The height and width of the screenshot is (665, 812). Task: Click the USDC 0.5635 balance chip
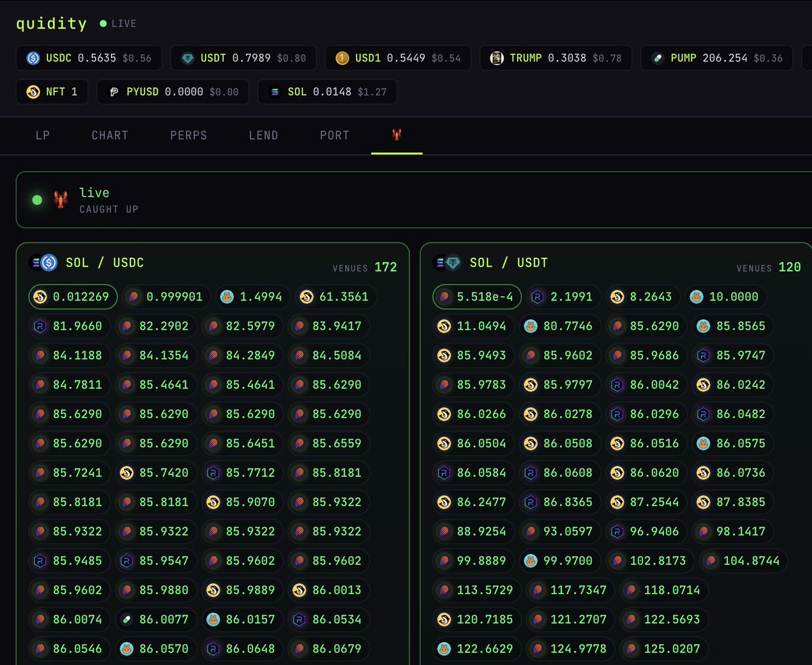point(89,58)
